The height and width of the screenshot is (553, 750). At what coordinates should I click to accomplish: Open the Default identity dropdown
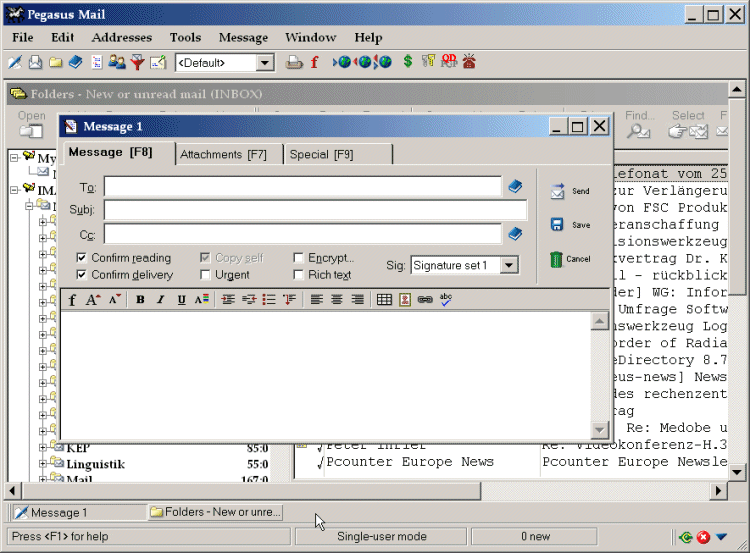(x=265, y=63)
